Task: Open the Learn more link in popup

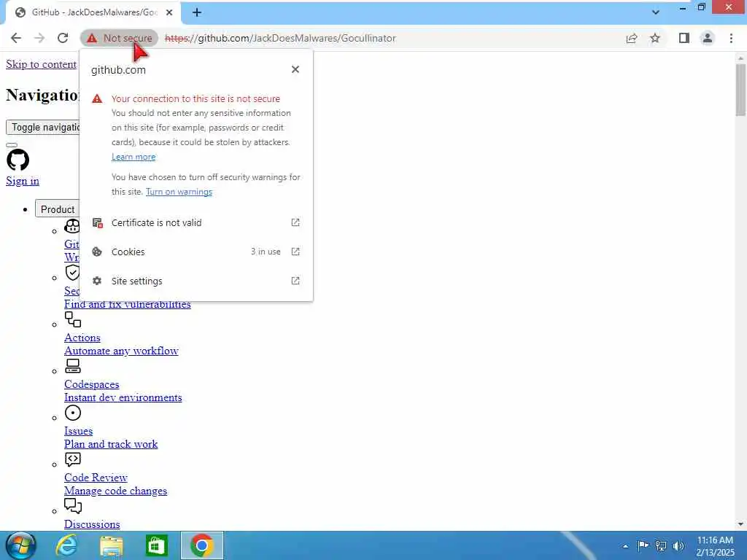Action: tap(133, 157)
